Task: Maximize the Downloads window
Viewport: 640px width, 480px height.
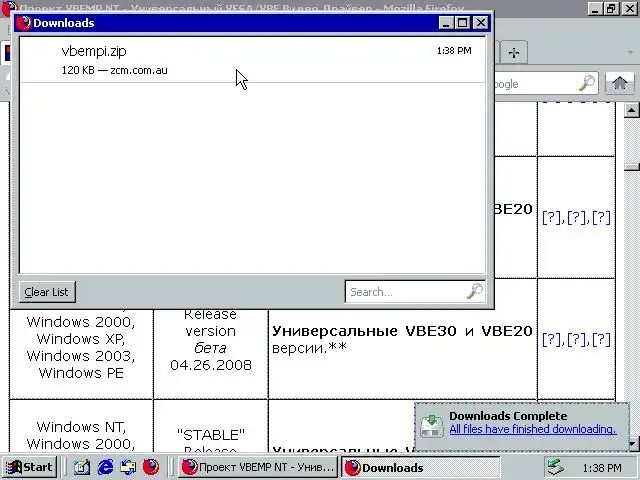Action: click(462, 23)
